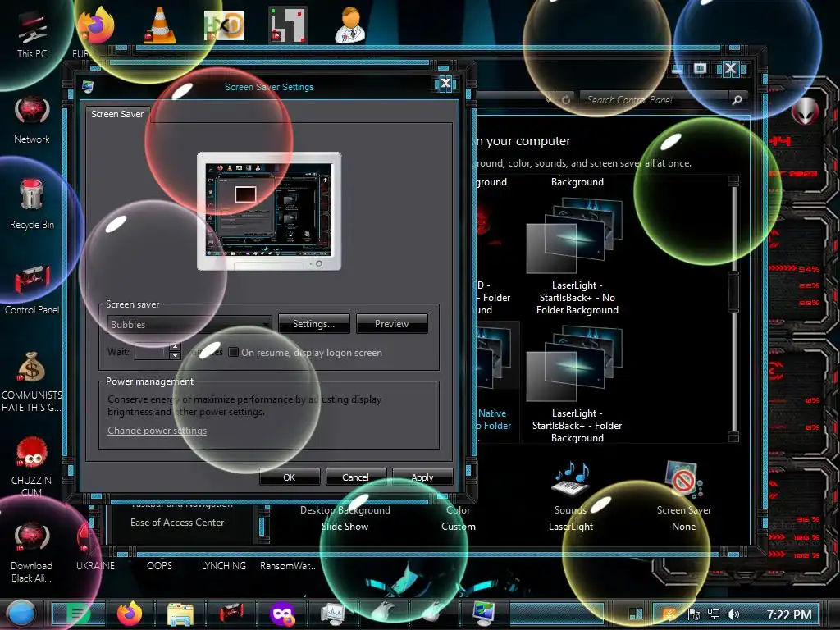Screen dimensions: 840x630
Task: Open the CHUZZIN CUM desktop icon
Action: 32,467
